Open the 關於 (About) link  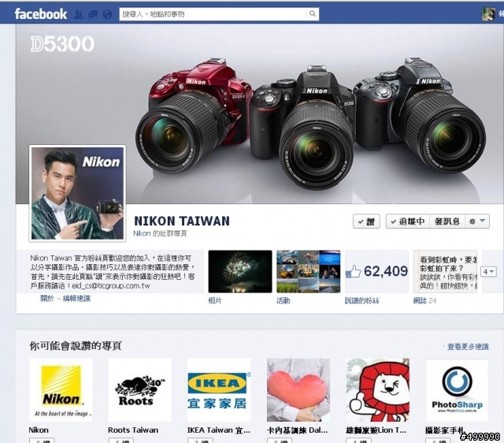46,298
